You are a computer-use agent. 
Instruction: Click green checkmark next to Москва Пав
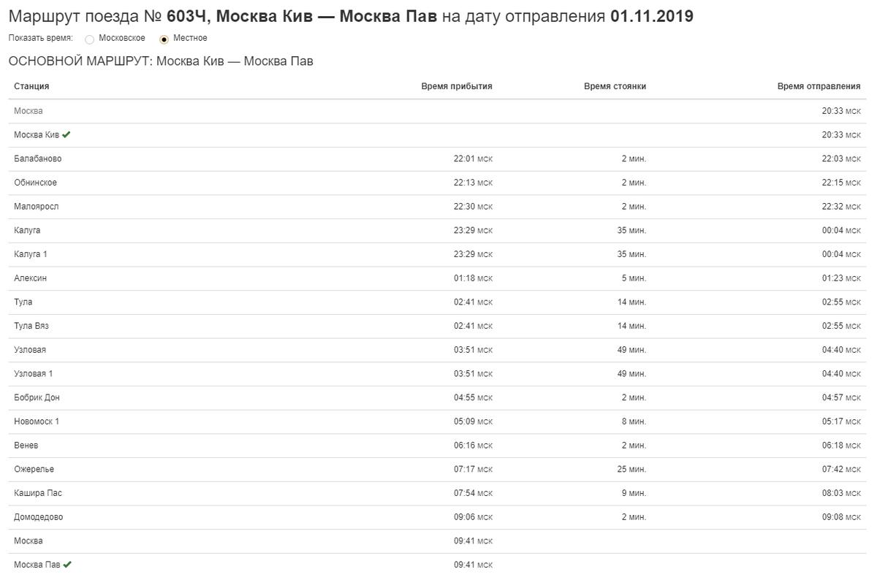tap(67, 565)
